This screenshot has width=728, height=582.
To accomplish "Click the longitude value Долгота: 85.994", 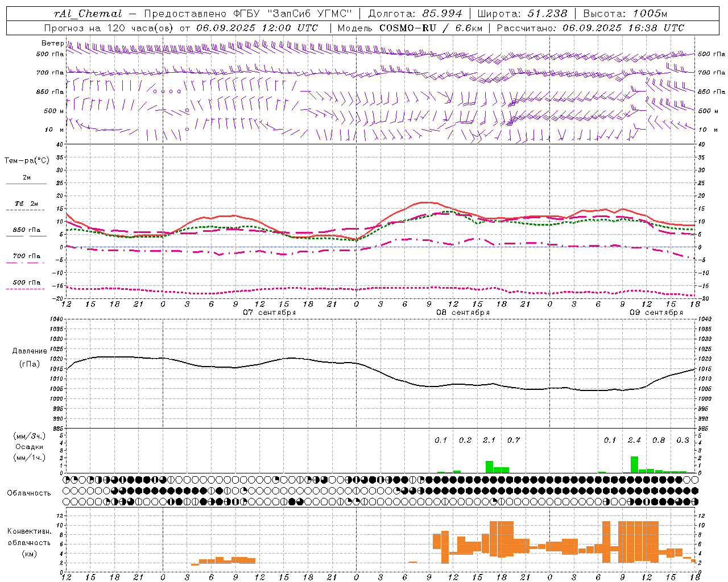I will coord(415,14).
